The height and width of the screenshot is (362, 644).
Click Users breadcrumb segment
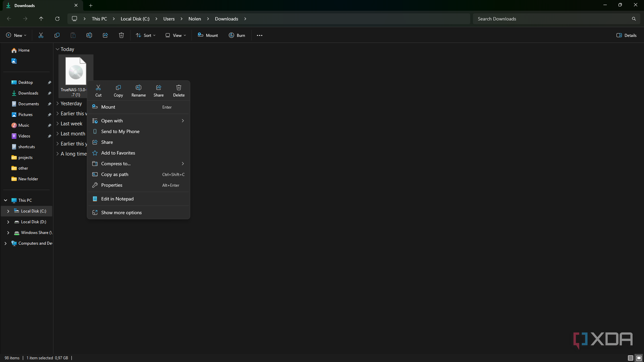pyautogui.click(x=169, y=19)
